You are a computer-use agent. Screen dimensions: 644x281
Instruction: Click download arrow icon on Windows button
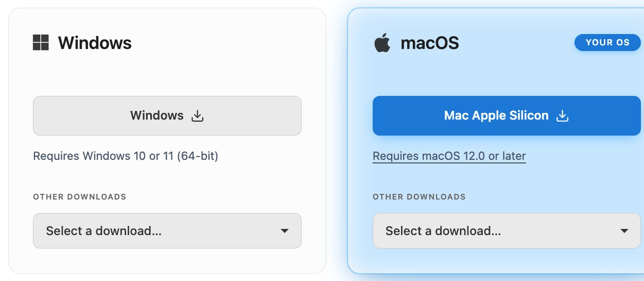coord(198,116)
